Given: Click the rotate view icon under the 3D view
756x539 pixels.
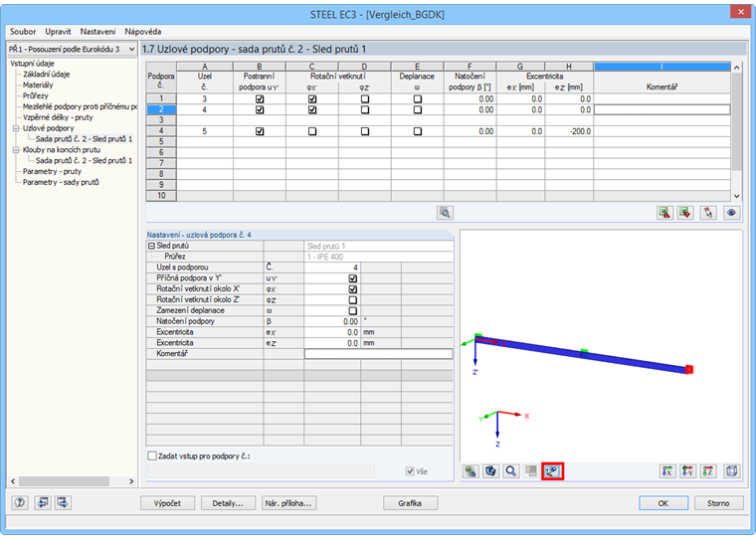Looking at the screenshot, I should (x=490, y=471).
